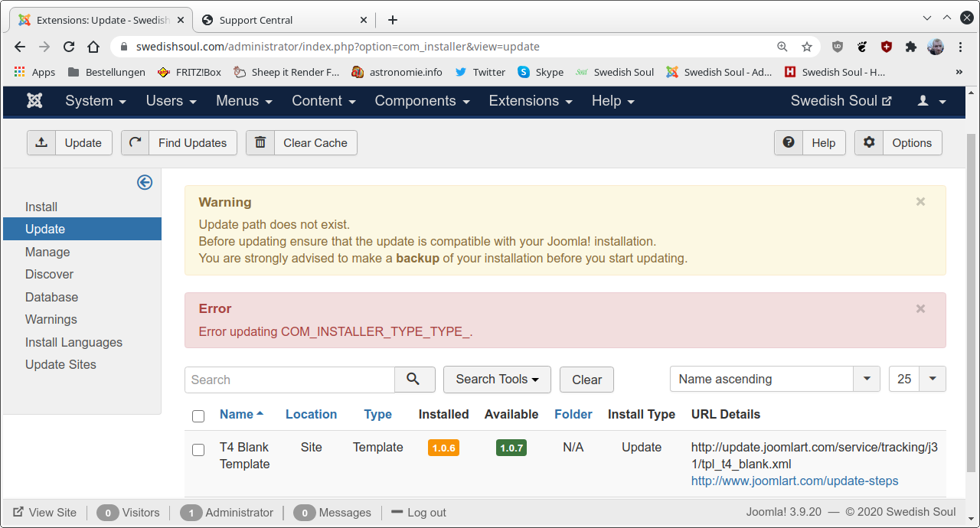Viewport: 980px width, 528px height.
Task: Click the Joomla logo icon in the admin bar
Action: point(34,100)
